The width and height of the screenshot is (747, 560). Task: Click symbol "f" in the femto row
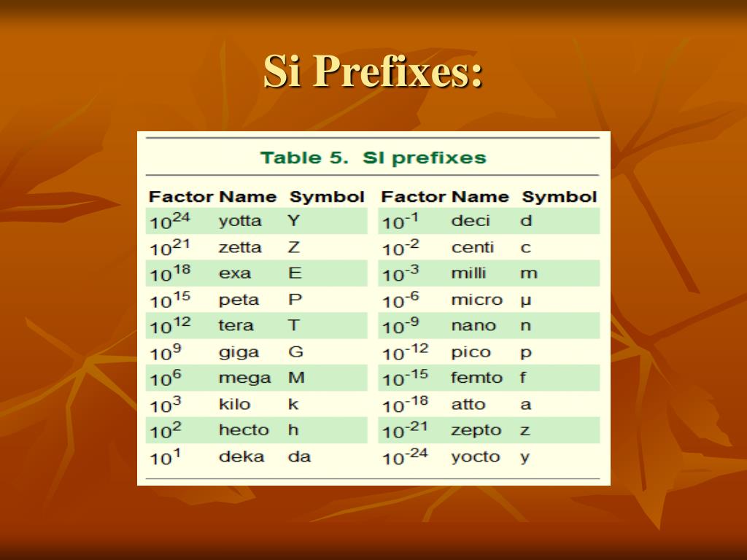point(523,378)
